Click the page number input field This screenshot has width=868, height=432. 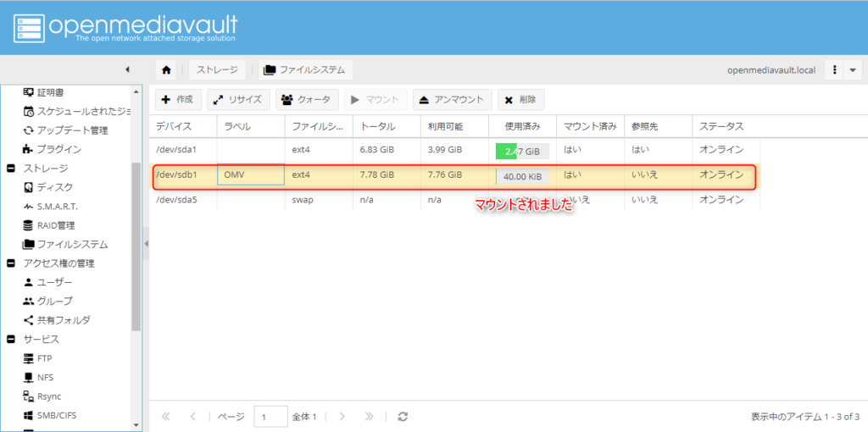270,417
